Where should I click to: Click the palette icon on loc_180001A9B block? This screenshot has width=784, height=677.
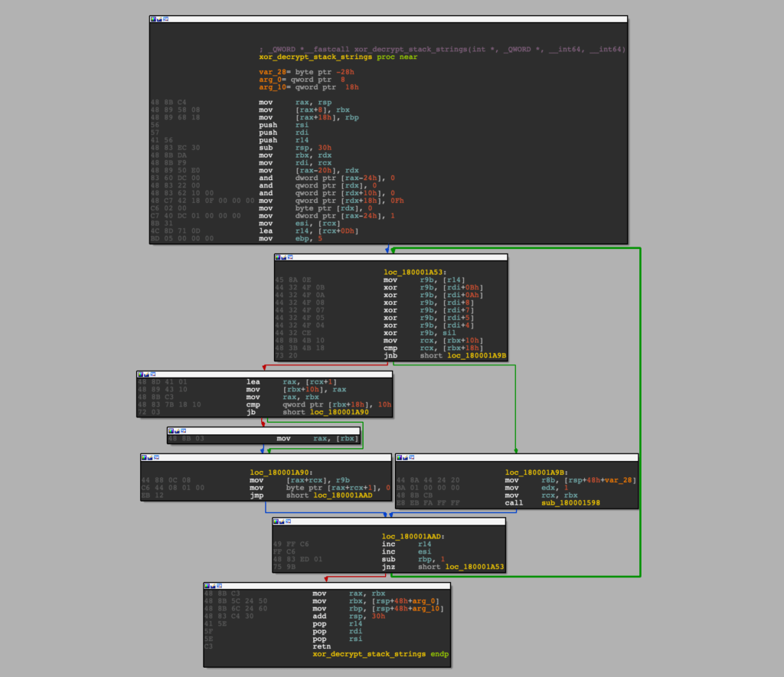[400, 457]
